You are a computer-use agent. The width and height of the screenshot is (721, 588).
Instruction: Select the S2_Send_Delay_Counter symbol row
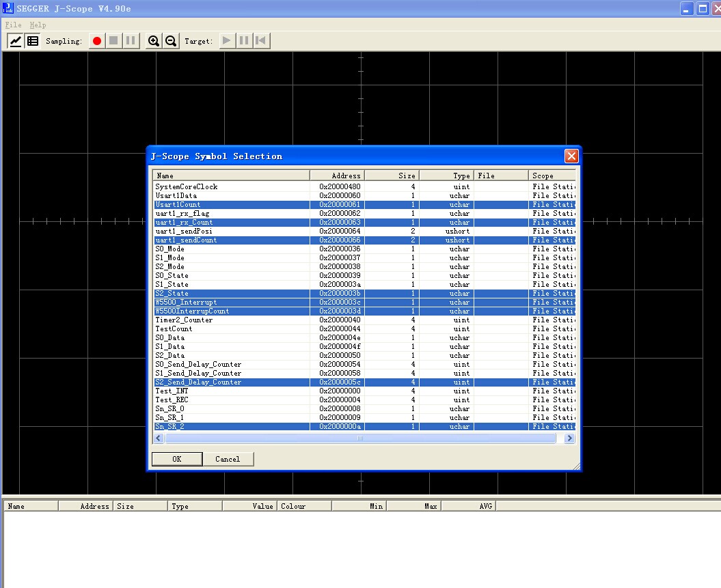[x=364, y=382]
